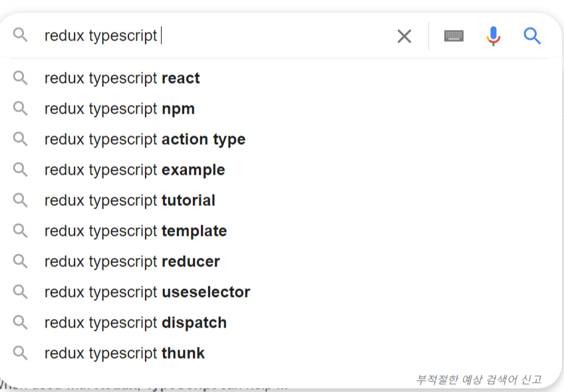
Task: Click the magnifier icon beside the npm suggestion
Action: (x=20, y=108)
